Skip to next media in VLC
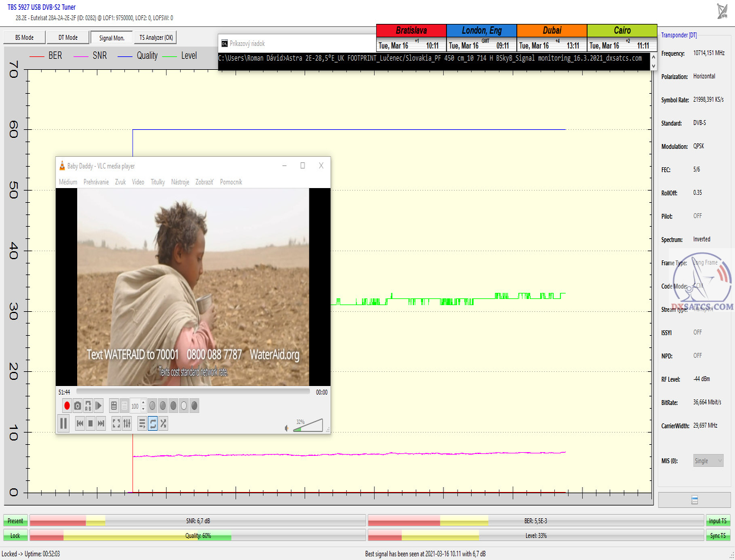735x560 pixels. 101,423
